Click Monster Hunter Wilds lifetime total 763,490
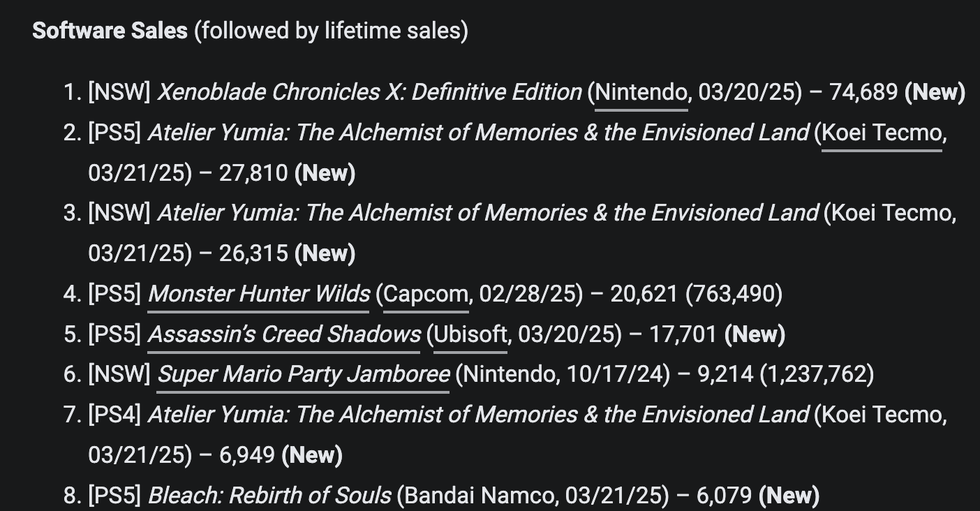The image size is (980, 511). pos(734,294)
